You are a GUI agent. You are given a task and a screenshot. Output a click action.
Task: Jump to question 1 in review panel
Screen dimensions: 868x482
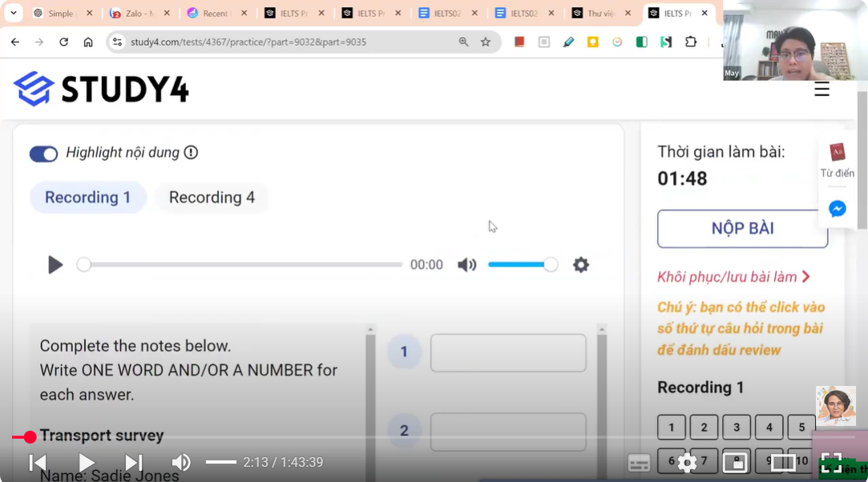tap(672, 428)
